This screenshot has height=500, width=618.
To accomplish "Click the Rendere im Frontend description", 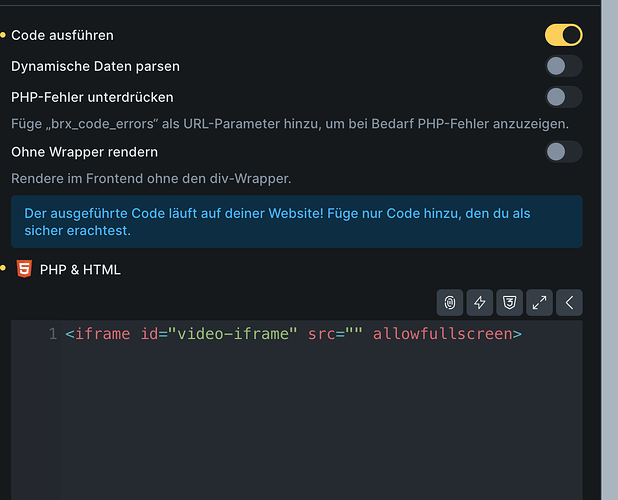I will [151, 178].
